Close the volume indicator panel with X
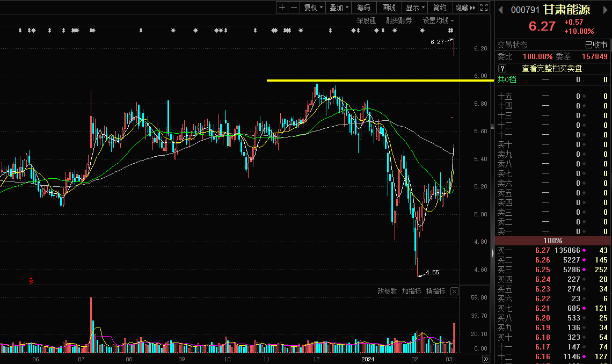 tap(454, 290)
